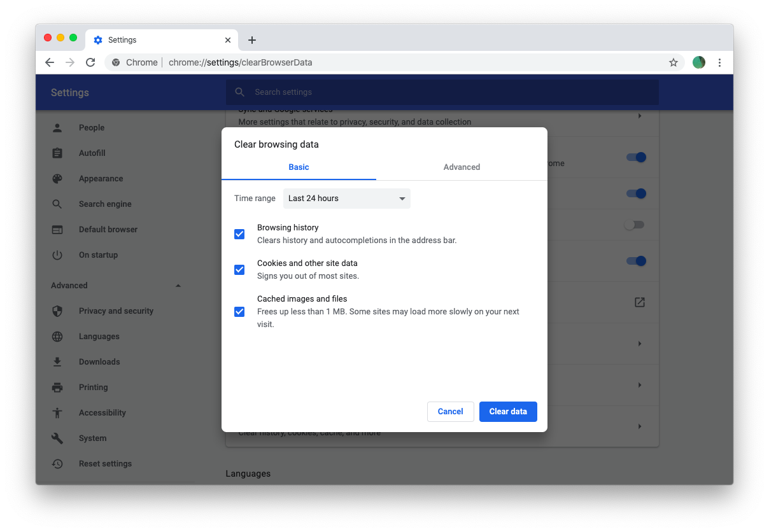
Task: Select the System wrench icon
Action: click(57, 438)
